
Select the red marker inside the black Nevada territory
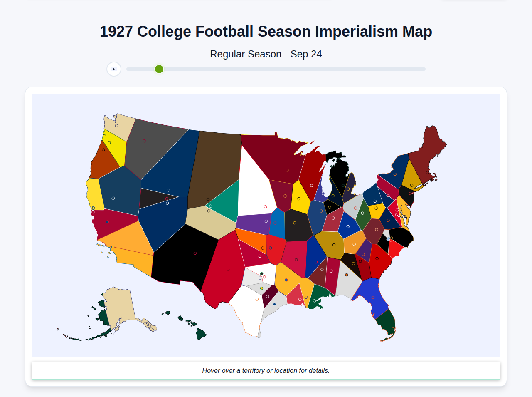195,253
